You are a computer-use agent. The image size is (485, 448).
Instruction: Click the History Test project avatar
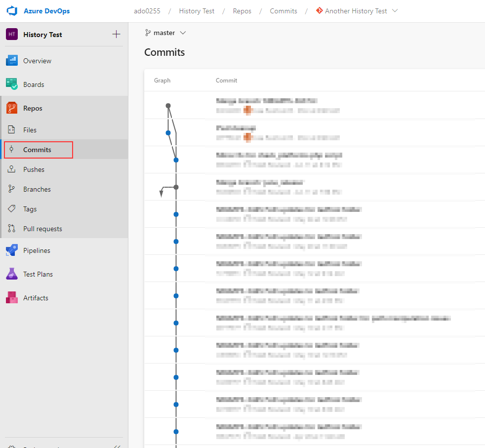click(12, 34)
